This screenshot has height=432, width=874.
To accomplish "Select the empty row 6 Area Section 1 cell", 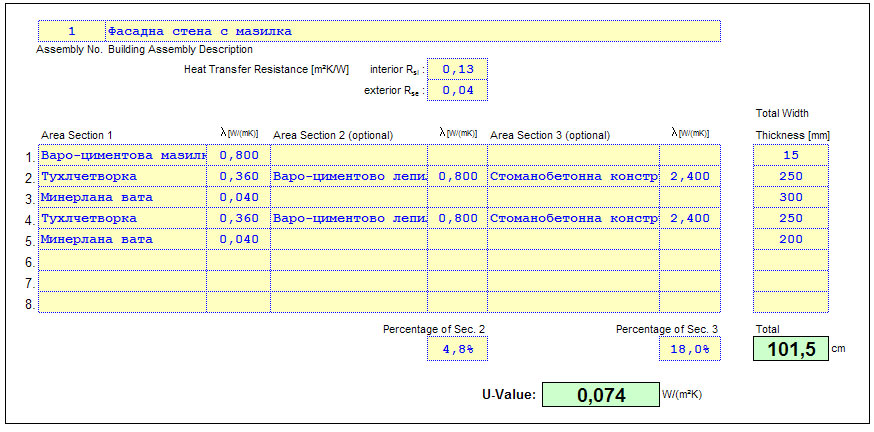I will (x=122, y=260).
